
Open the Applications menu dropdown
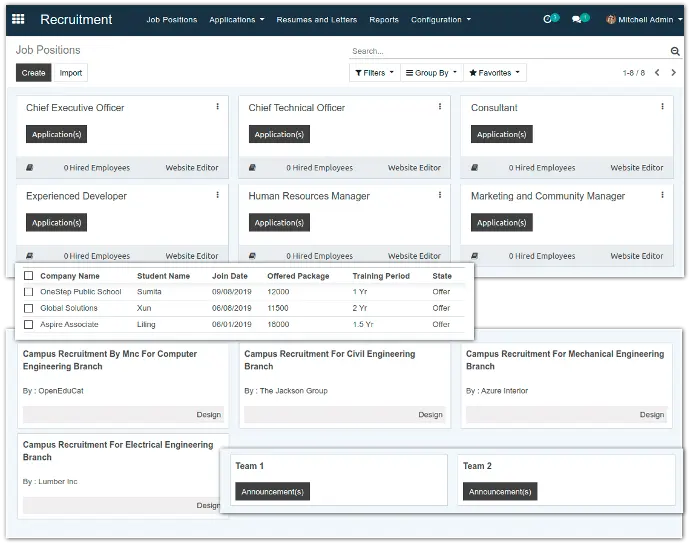(x=237, y=20)
